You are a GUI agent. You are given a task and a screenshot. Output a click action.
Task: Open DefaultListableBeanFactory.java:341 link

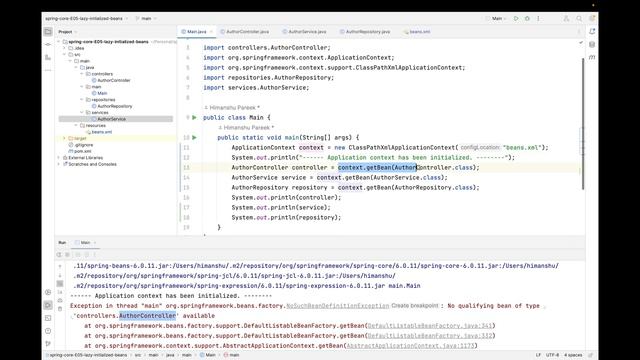coord(430,326)
